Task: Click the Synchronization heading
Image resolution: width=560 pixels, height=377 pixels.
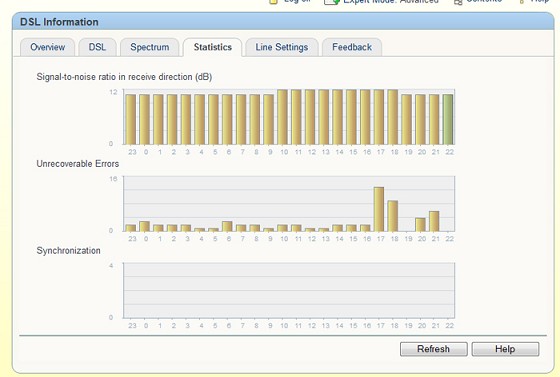Action: pyautogui.click(x=69, y=251)
